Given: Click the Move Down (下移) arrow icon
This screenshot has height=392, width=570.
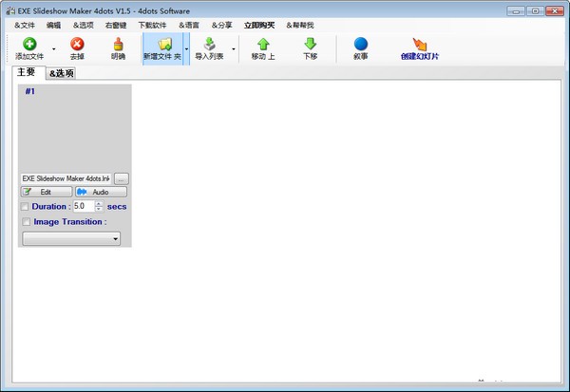Looking at the screenshot, I should pyautogui.click(x=310, y=44).
